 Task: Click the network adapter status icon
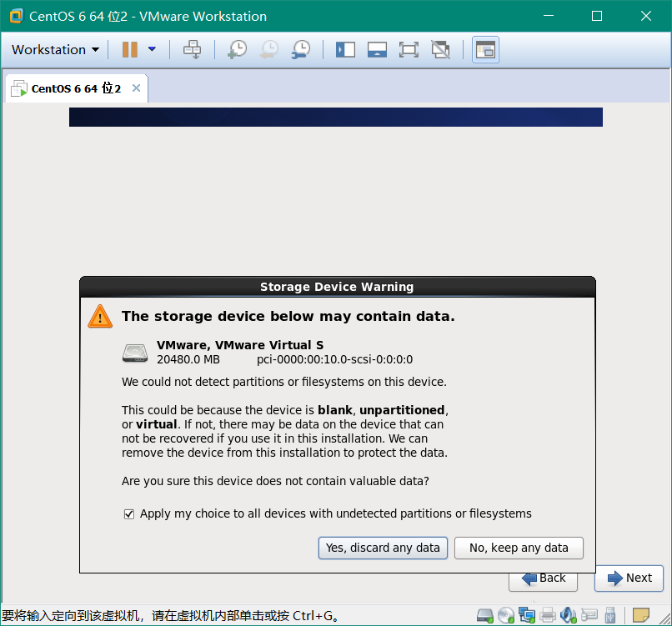click(527, 616)
